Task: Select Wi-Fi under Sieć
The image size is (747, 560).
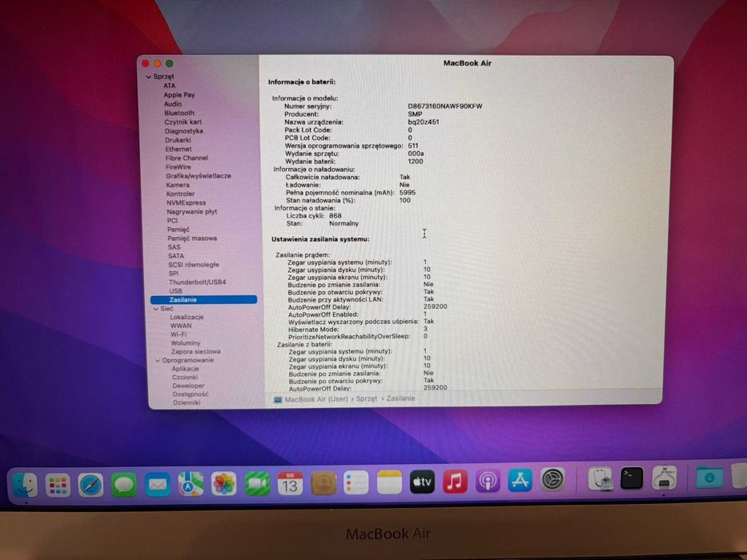Action: (179, 334)
